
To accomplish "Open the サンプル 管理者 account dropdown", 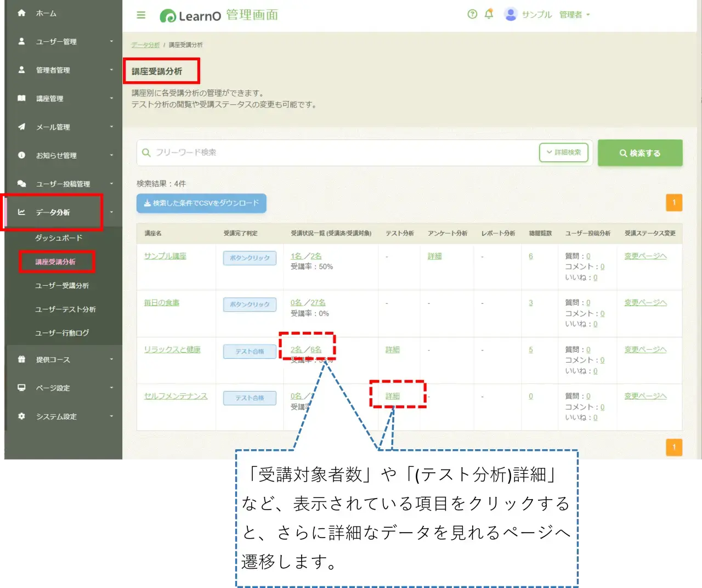I will pyautogui.click(x=556, y=15).
